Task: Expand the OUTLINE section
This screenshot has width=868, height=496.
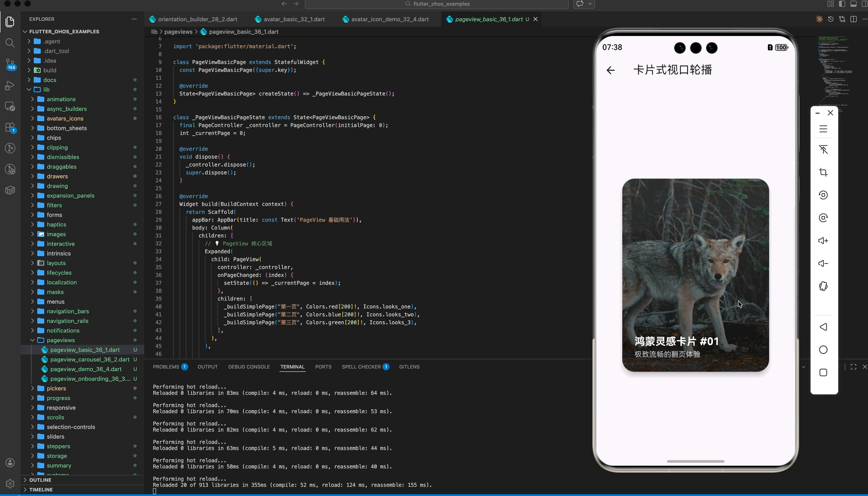Action: click(x=40, y=480)
